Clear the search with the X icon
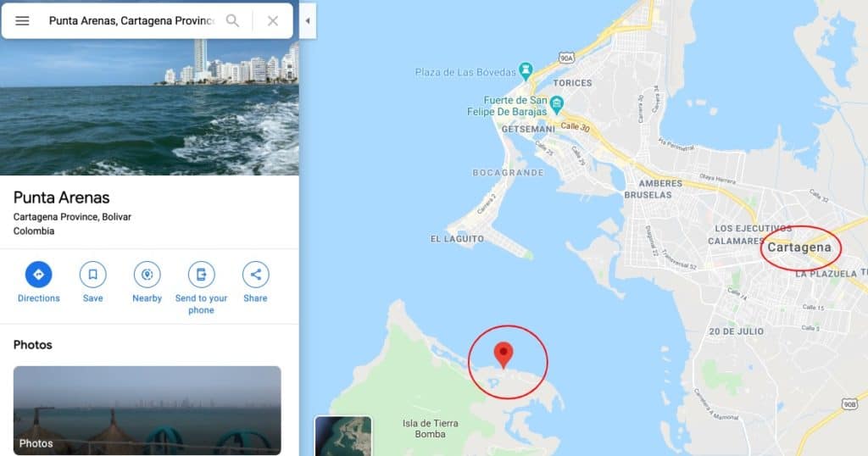This screenshot has width=868, height=456. coord(272,21)
